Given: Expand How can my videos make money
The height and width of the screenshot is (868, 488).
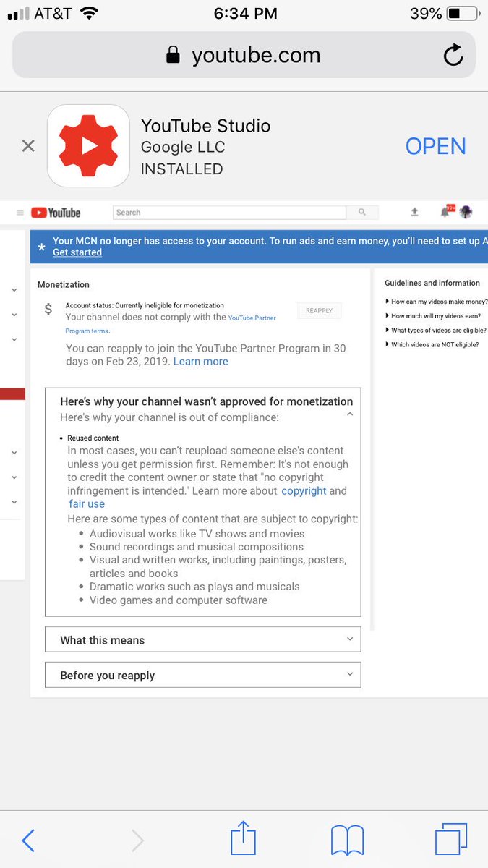Looking at the screenshot, I should tap(436, 302).
